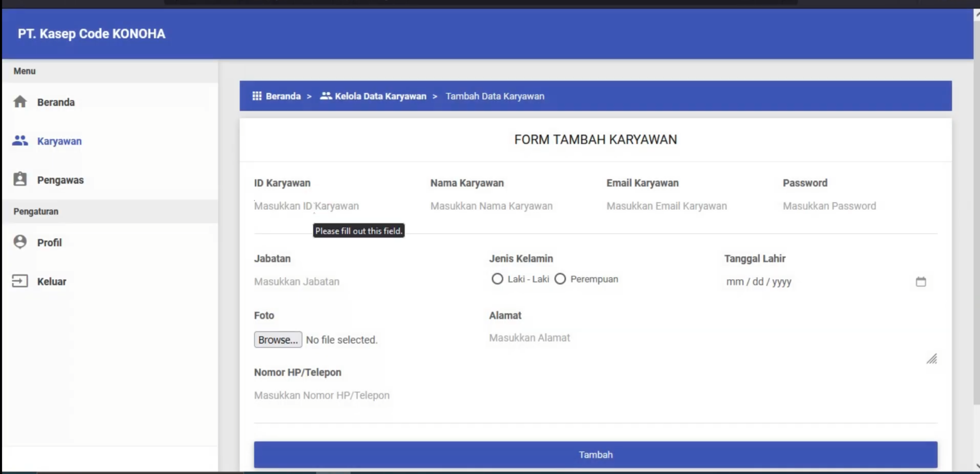Viewport: 980px width, 474px height.
Task: Click the Karyawan people icon in sidebar
Action: point(20,141)
